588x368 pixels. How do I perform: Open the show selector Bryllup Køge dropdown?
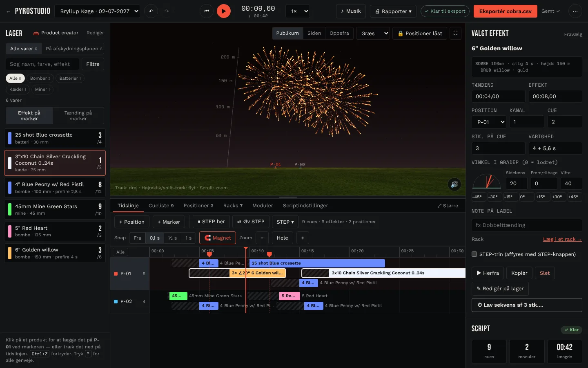[97, 11]
